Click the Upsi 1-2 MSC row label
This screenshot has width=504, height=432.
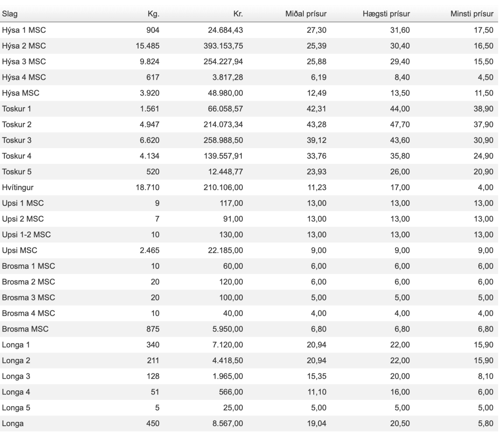coord(26,235)
